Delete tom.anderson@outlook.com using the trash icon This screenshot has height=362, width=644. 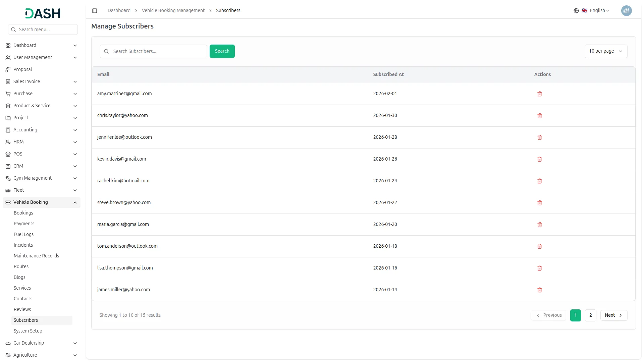(539, 246)
